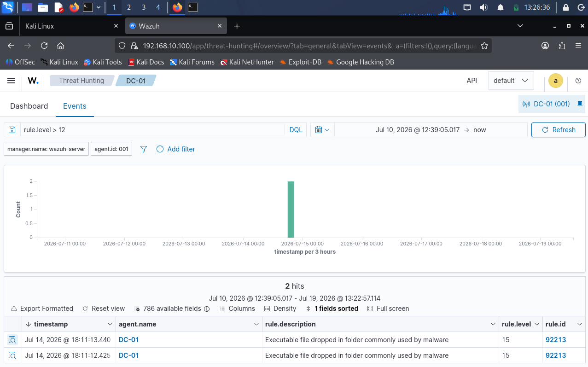The image size is (588, 367).
Task: Open agent.name column menu chevron
Action: coord(256,324)
